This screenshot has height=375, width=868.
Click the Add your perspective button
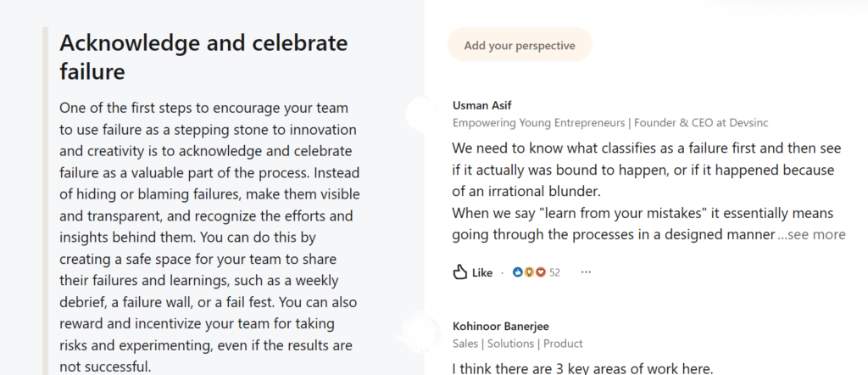tap(519, 45)
